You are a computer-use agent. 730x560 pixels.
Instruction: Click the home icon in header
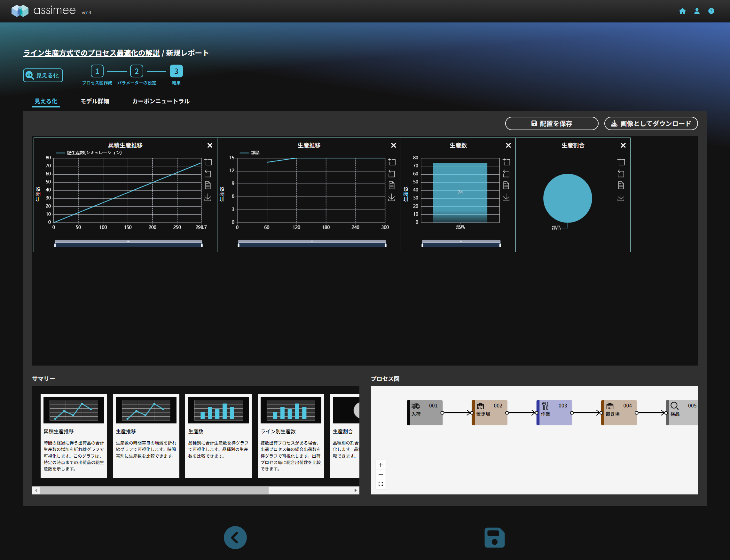pos(682,11)
